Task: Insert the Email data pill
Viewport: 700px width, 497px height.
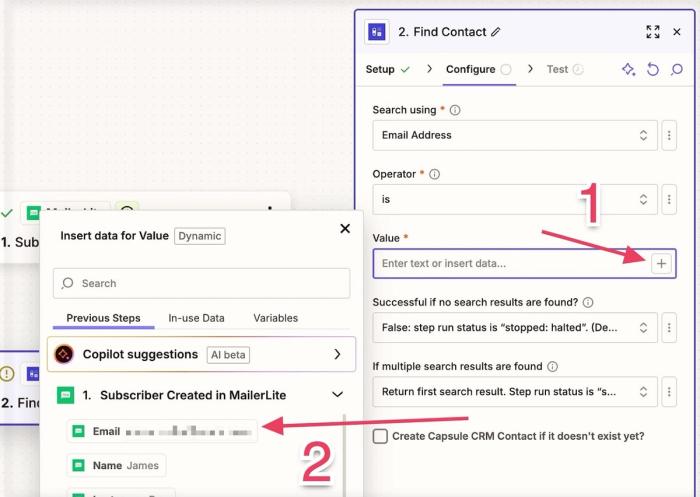Action: point(162,431)
